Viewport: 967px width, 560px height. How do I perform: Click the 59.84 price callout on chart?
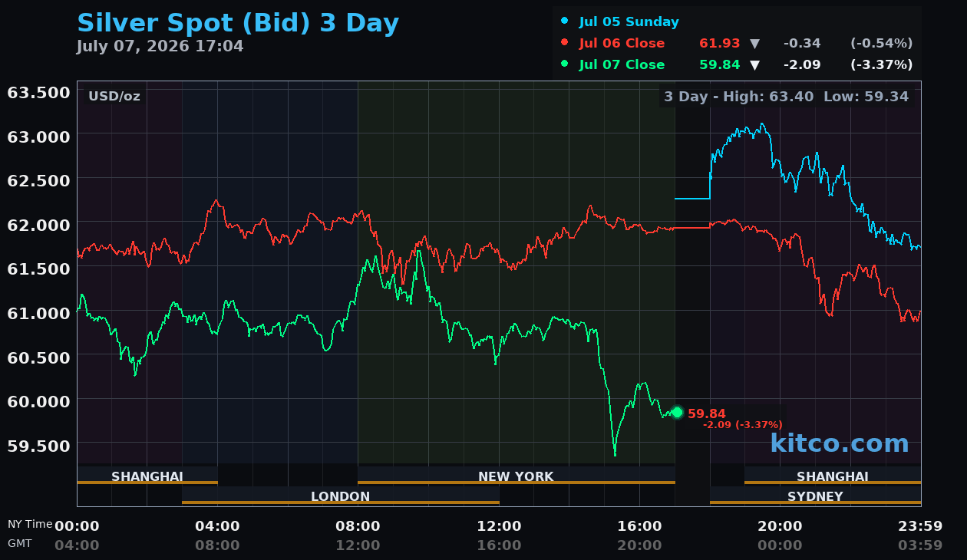[706, 413]
